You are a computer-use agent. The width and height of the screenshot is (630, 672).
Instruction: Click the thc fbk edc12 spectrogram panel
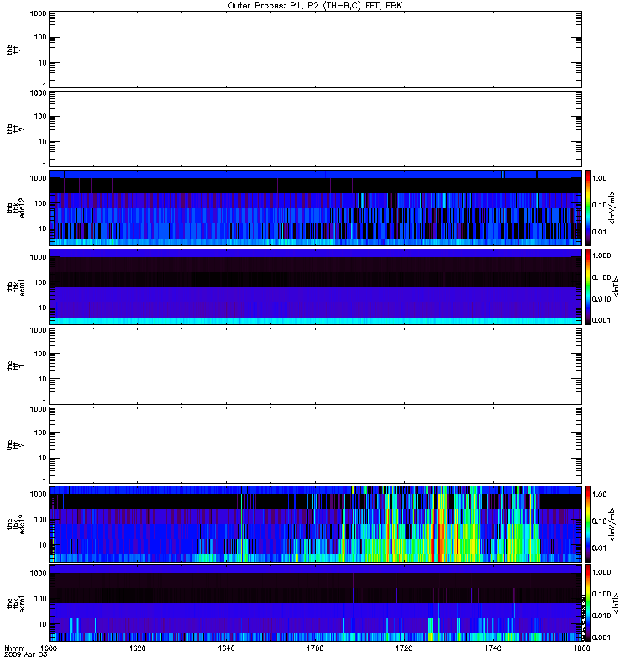[x=315, y=524]
